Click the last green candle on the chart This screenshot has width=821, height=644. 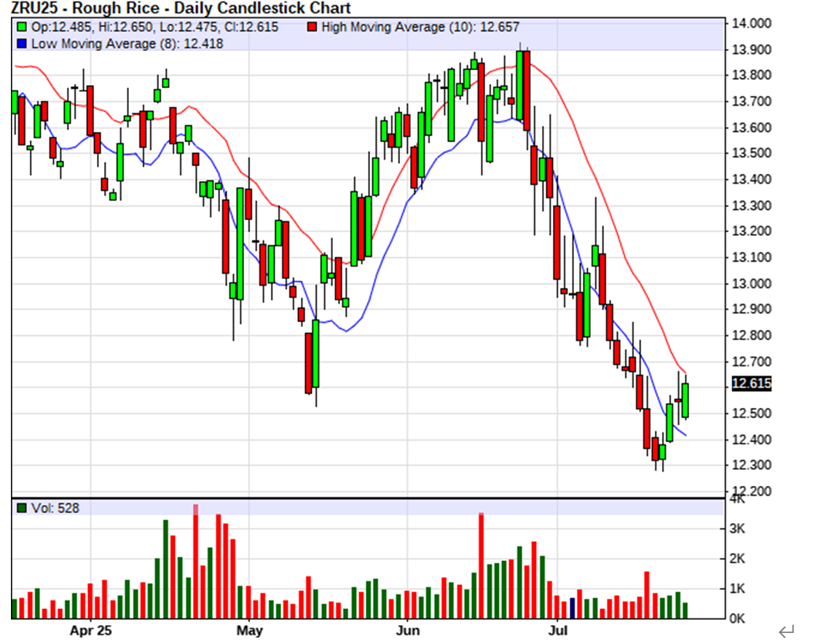[x=686, y=400]
